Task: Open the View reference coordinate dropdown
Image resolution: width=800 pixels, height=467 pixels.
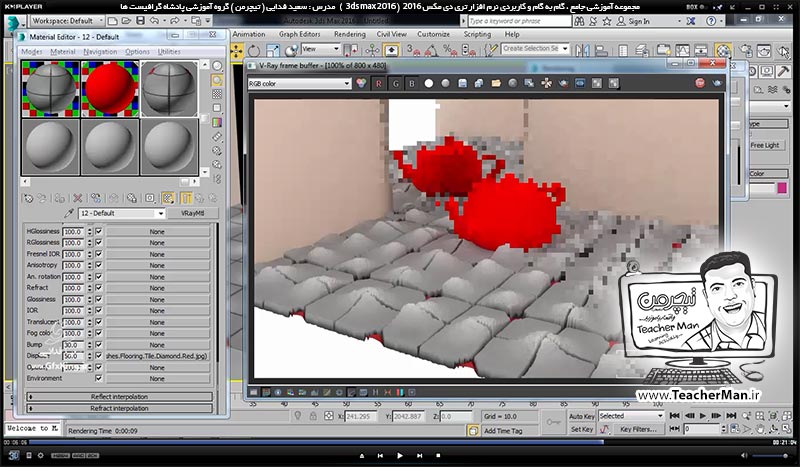Action: click(x=320, y=49)
